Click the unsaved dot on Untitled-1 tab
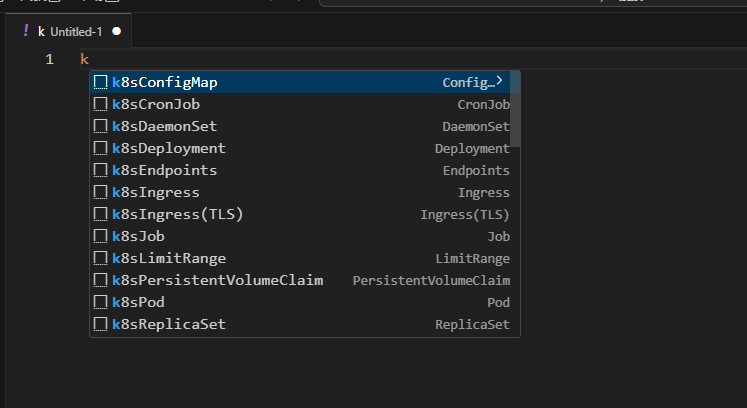The height and width of the screenshot is (408, 747). 116,31
